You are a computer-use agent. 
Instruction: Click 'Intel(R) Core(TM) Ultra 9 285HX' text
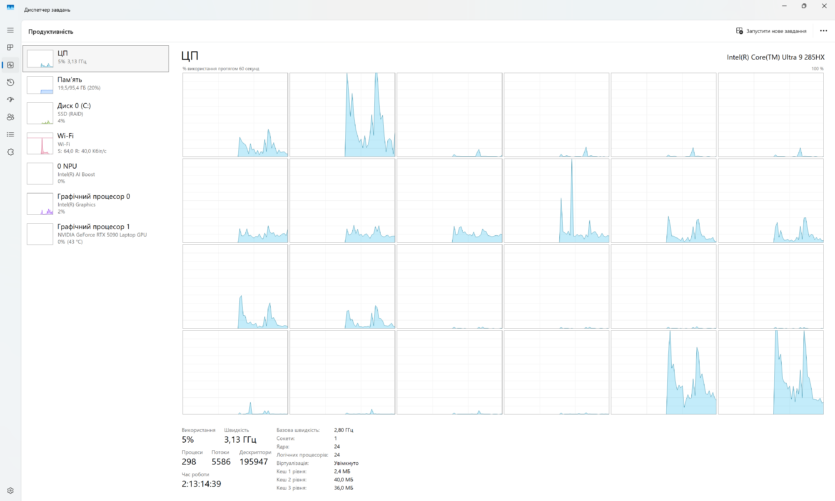(775, 57)
